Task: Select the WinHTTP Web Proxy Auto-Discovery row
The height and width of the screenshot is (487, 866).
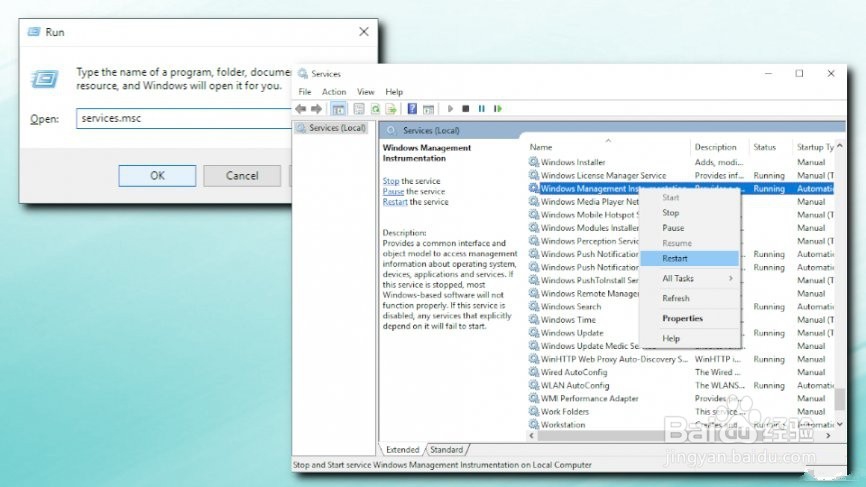Action: (x=680, y=359)
